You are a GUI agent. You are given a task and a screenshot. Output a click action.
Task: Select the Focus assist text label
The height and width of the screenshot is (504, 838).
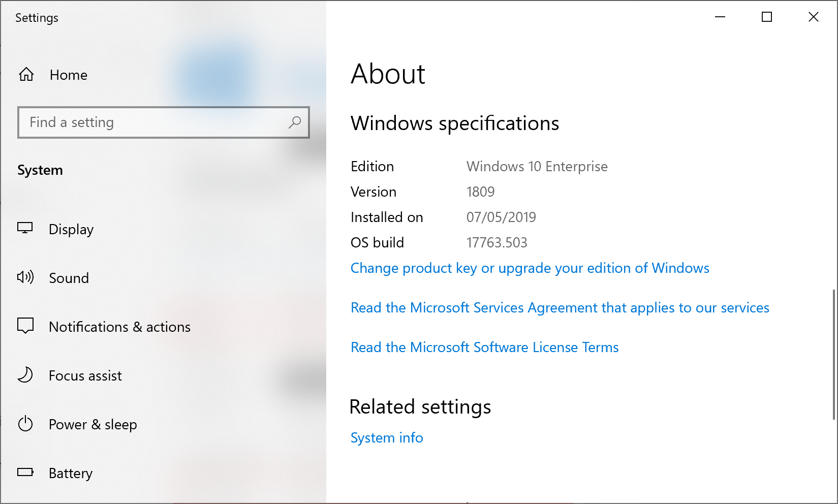(x=85, y=375)
